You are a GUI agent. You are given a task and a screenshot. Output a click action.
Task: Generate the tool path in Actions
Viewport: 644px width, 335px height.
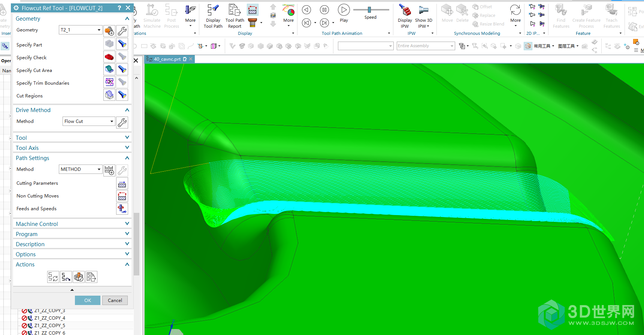(53, 277)
